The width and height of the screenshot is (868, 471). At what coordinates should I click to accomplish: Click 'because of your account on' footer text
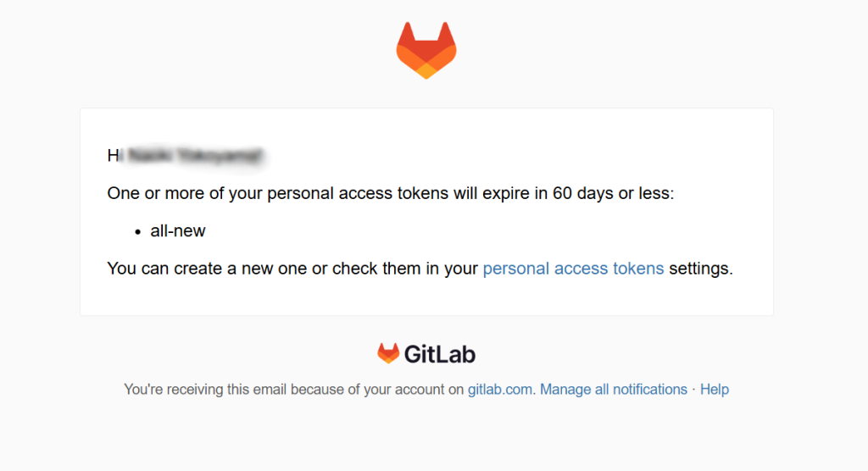click(x=377, y=389)
